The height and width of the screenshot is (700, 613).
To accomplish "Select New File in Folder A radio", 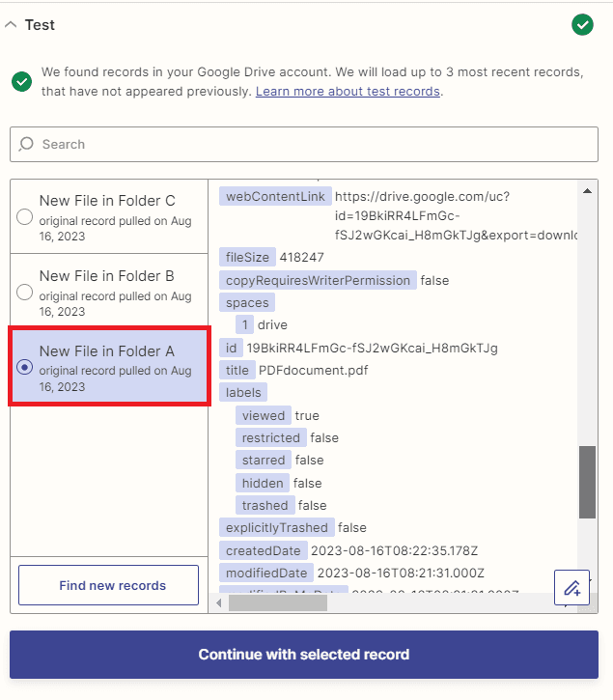I will pyautogui.click(x=25, y=368).
